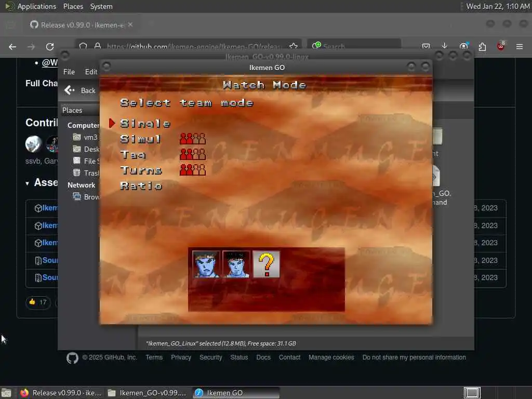
Task: Select the Single team mode option
Action: pyautogui.click(x=145, y=124)
